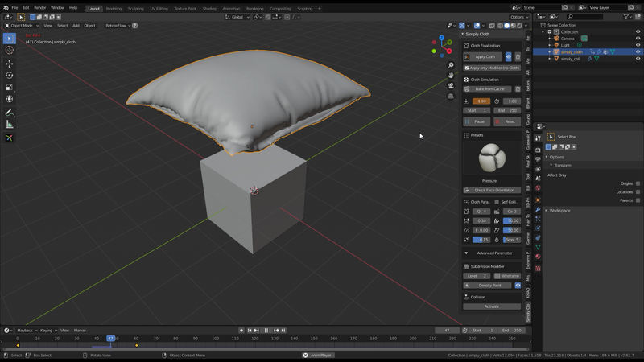Open the Tool properties tab icon
The image size is (644, 362).
[538, 138]
